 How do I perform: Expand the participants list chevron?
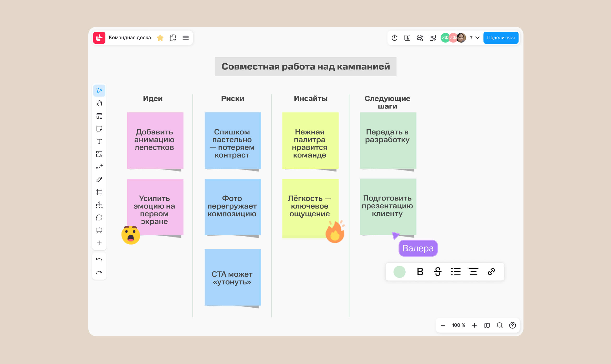(x=477, y=38)
